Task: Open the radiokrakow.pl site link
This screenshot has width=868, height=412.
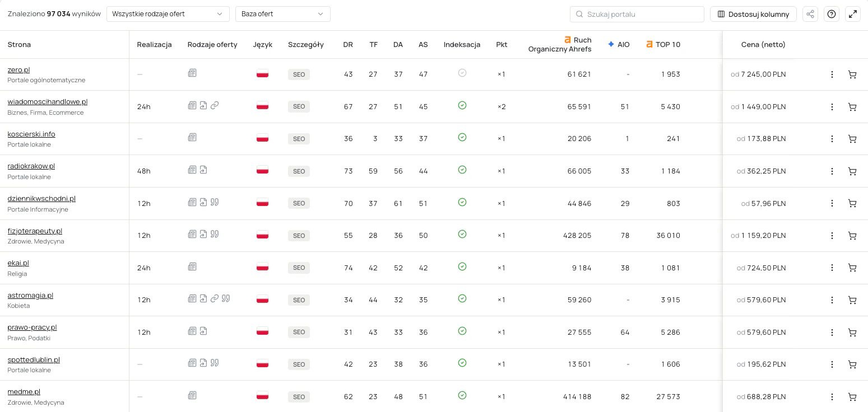Action: [31, 166]
